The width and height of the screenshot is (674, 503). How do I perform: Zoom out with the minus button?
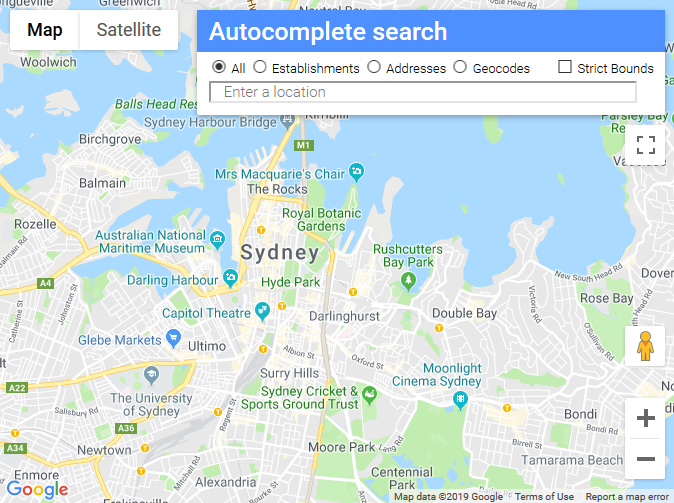click(x=646, y=459)
